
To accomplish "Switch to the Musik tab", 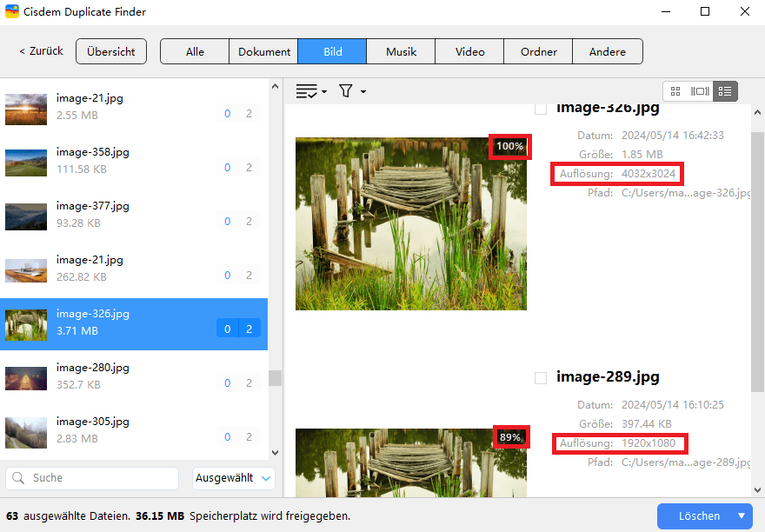I will (401, 51).
